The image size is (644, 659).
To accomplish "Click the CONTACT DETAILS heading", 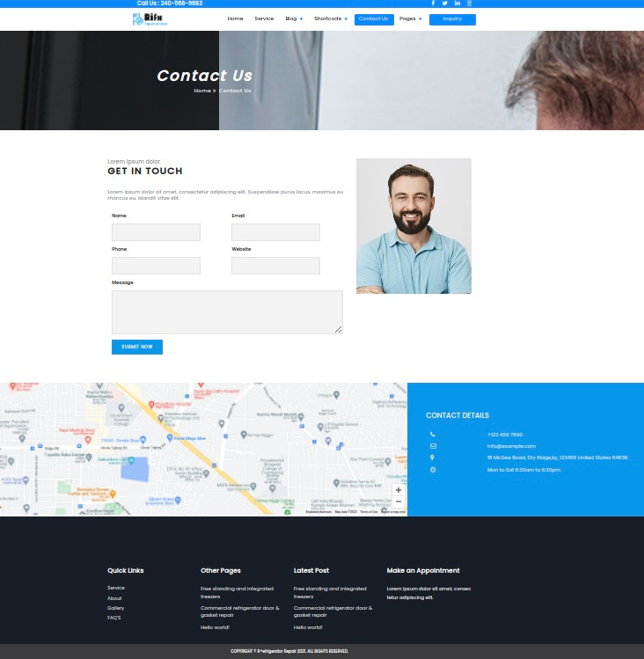I will (457, 415).
